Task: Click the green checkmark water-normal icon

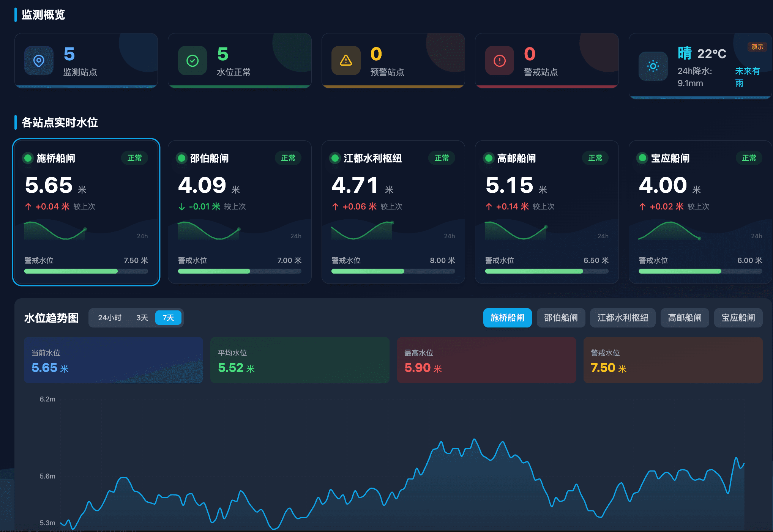Action: tap(192, 61)
